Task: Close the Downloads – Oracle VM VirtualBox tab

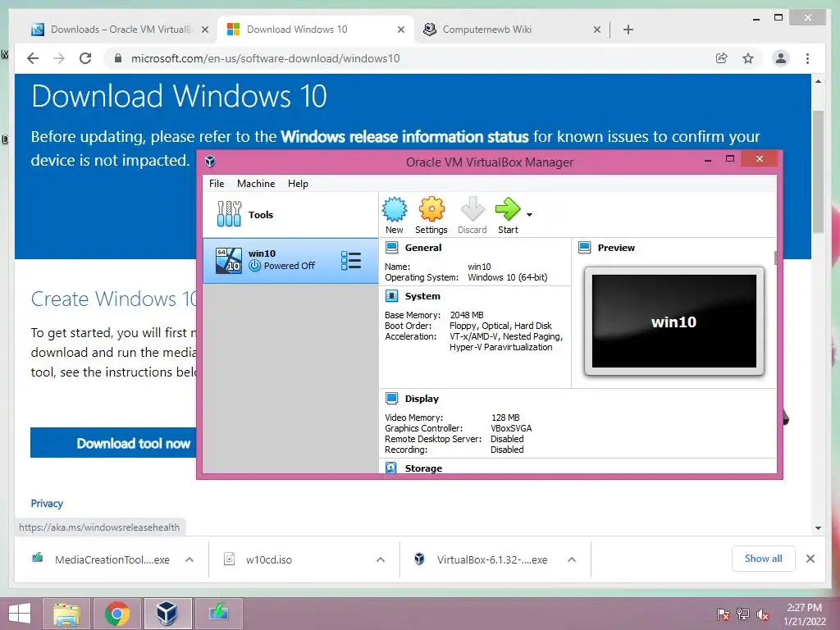Action: coord(204,30)
